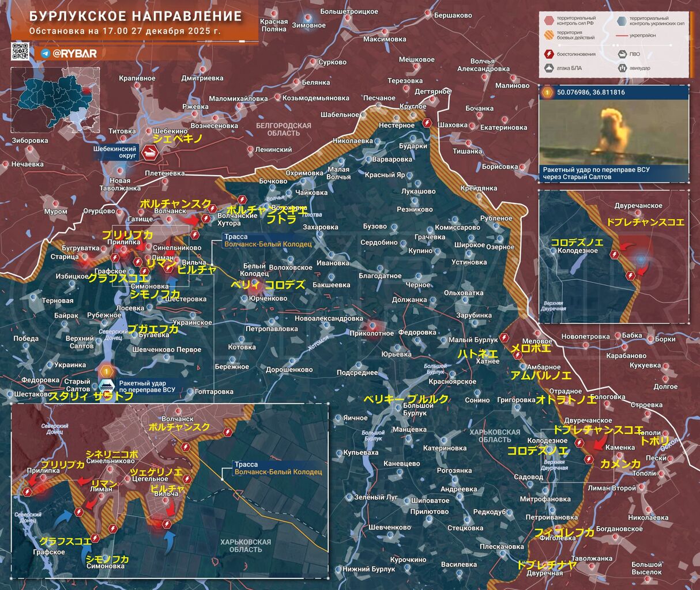Click the numbered marker 1 above Старый Салтов
The width and height of the screenshot is (700, 590).
pyautogui.click(x=107, y=370)
